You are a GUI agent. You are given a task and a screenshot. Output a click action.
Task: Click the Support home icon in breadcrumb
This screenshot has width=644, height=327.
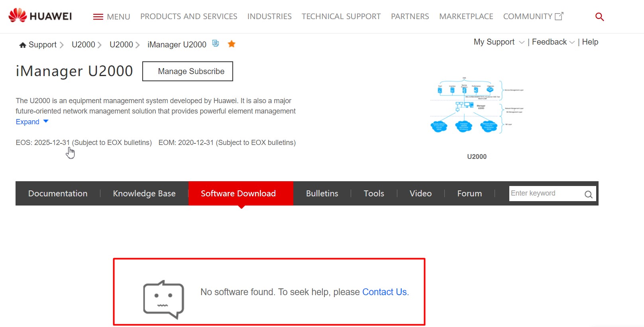tap(23, 45)
